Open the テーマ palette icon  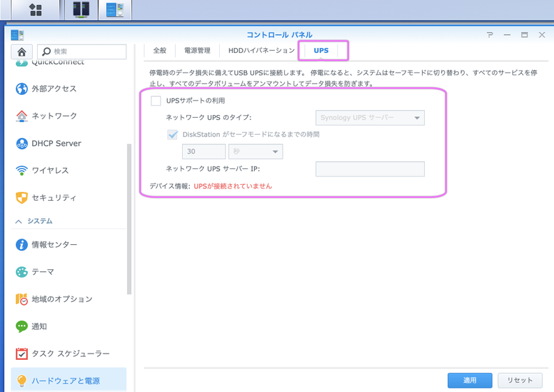coord(22,272)
